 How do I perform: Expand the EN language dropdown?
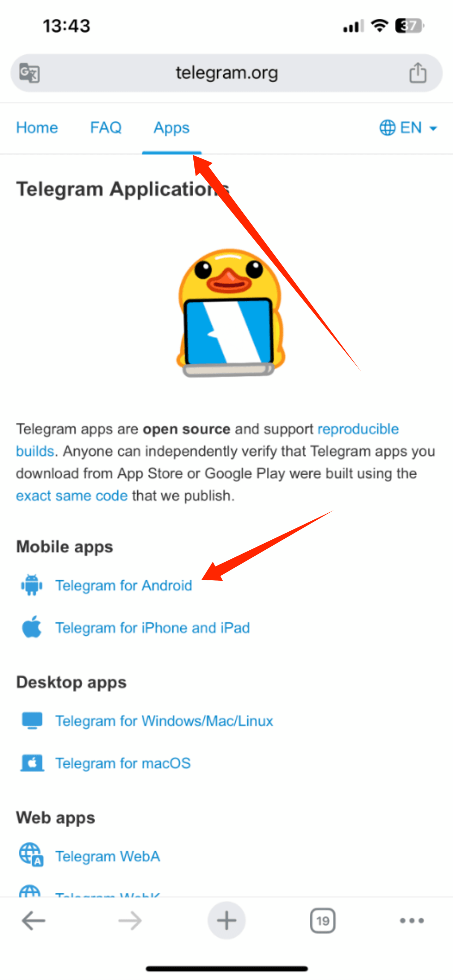408,128
